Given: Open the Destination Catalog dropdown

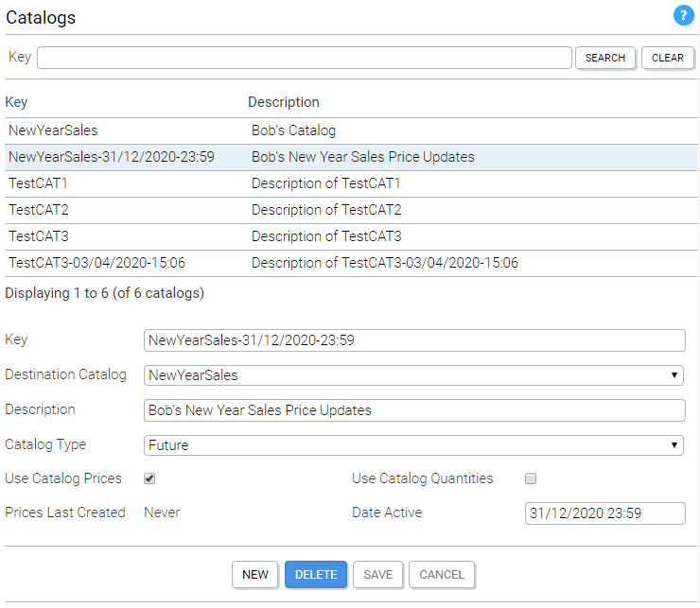Looking at the screenshot, I should click(413, 375).
